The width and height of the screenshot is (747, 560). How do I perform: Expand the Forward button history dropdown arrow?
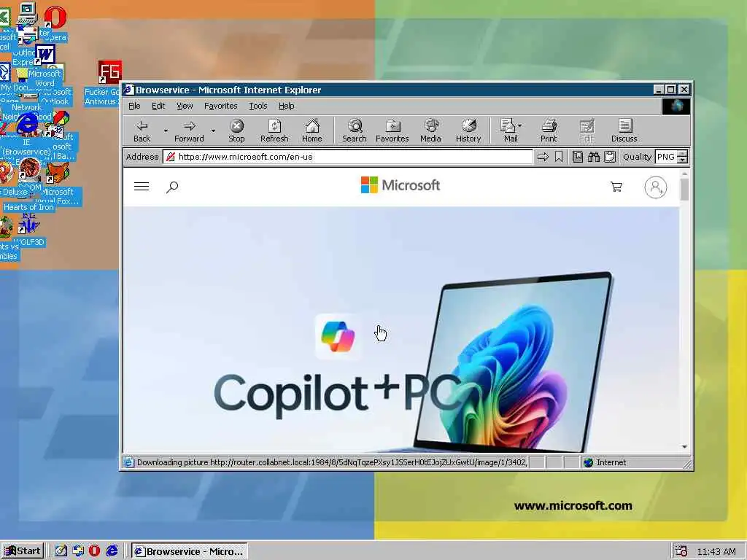[x=213, y=131]
